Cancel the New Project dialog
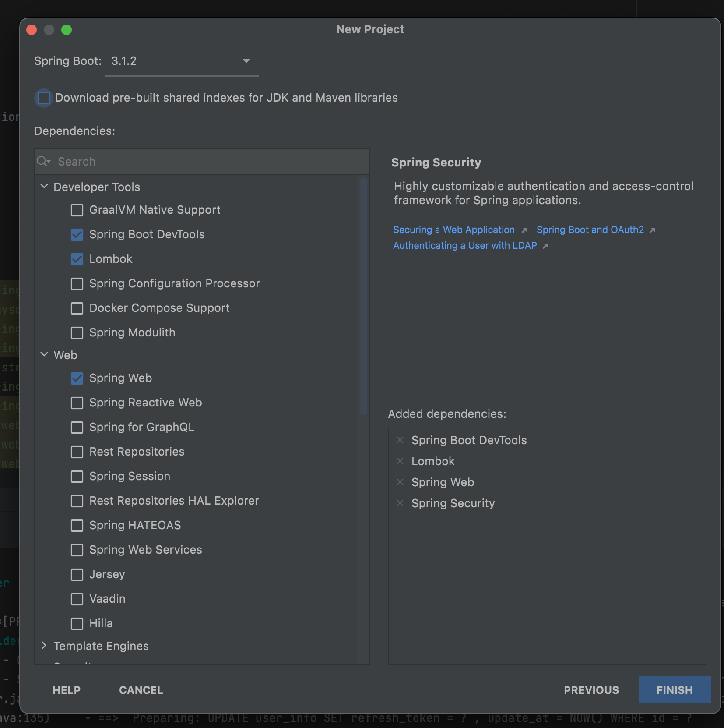The image size is (724, 728). pyautogui.click(x=141, y=690)
